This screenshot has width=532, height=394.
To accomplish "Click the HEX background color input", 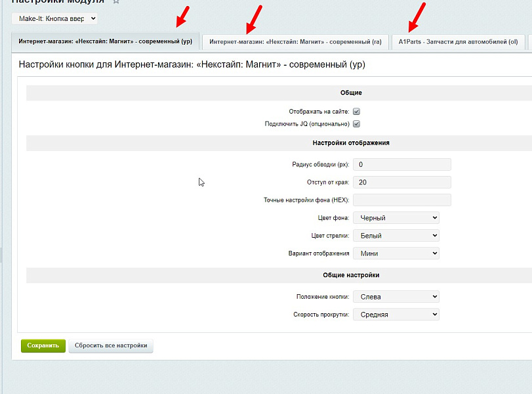I will coord(401,200).
